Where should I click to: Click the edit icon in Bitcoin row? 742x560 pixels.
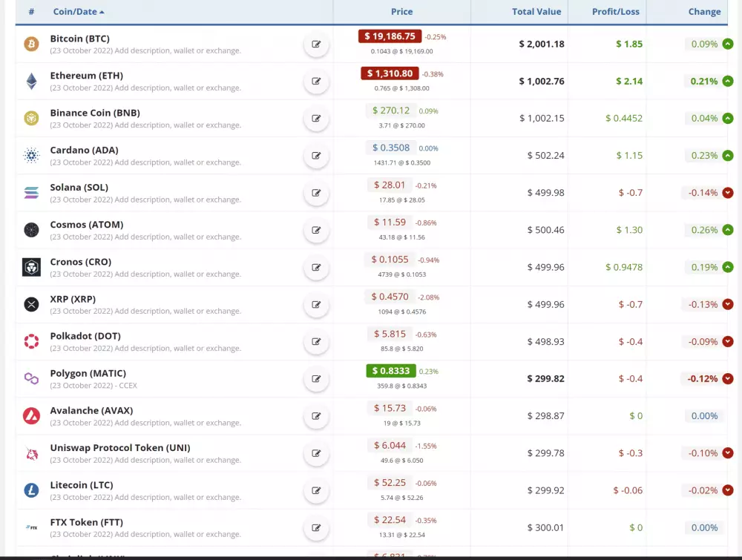[316, 45]
